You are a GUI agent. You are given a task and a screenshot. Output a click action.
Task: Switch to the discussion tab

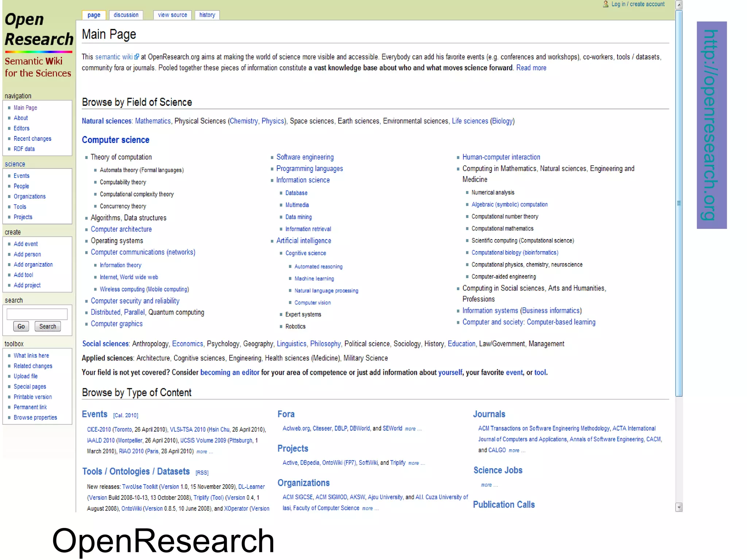click(126, 15)
